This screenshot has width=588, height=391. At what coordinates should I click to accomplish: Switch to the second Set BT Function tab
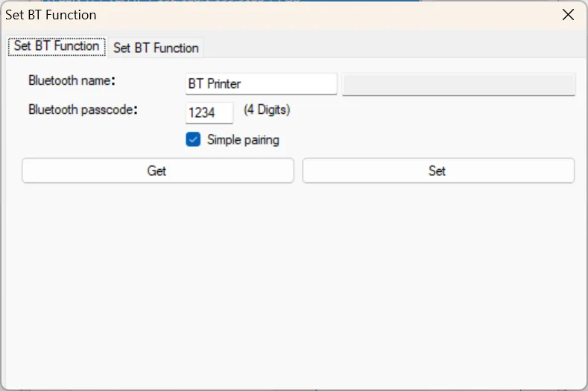156,48
